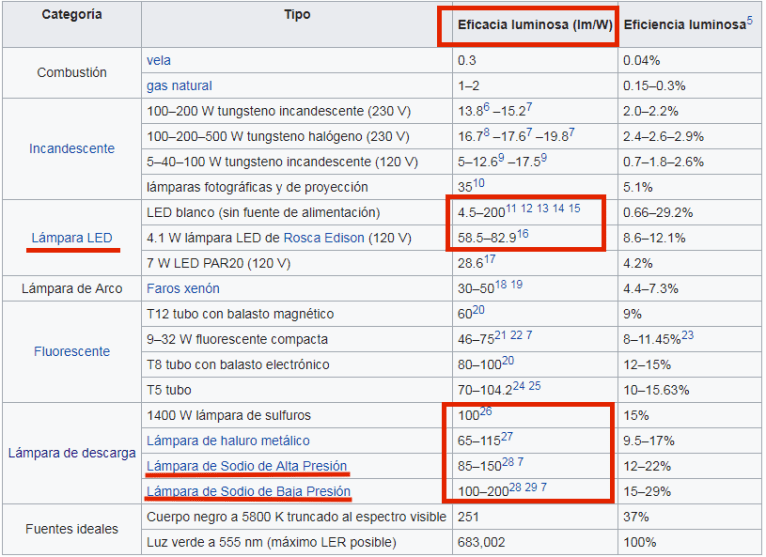
Task: Click footnote 5 in Eficiencia luminosa header
Action: coord(748,20)
